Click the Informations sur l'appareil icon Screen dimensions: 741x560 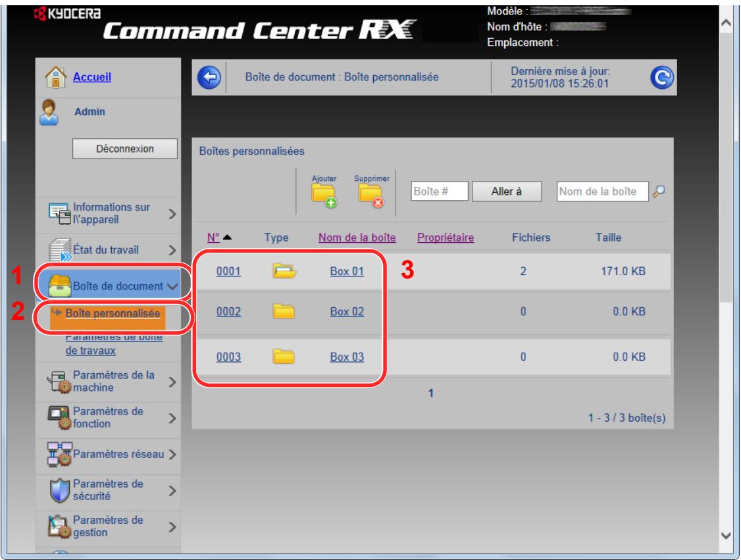pos(60,214)
